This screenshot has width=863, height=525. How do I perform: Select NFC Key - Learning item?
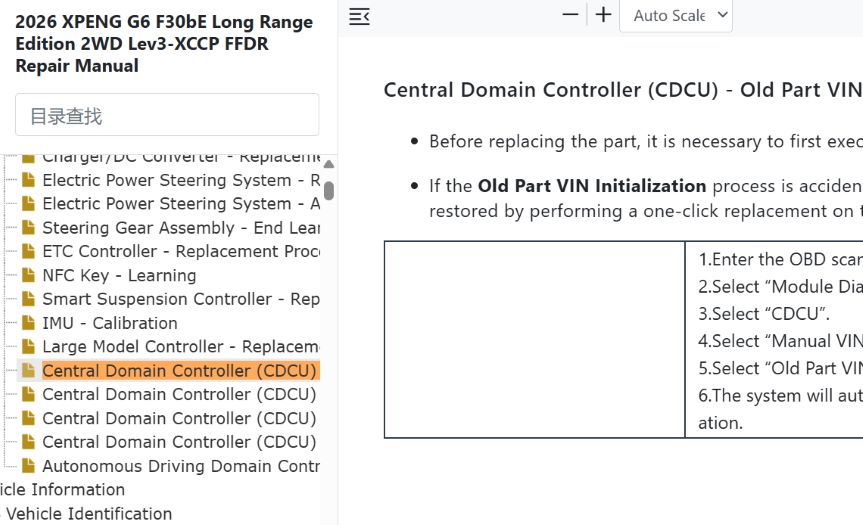coord(119,275)
